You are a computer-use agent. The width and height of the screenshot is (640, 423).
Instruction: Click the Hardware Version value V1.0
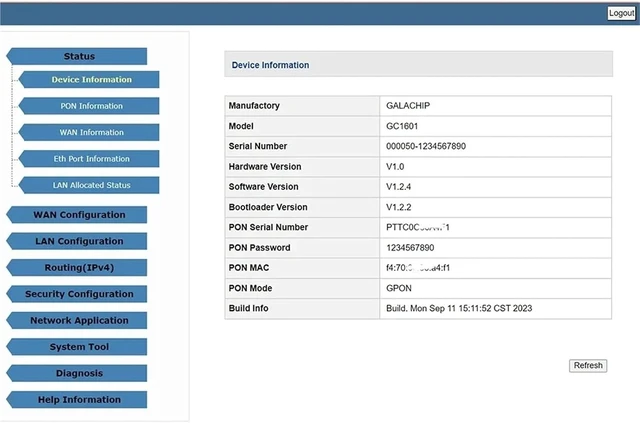click(395, 167)
